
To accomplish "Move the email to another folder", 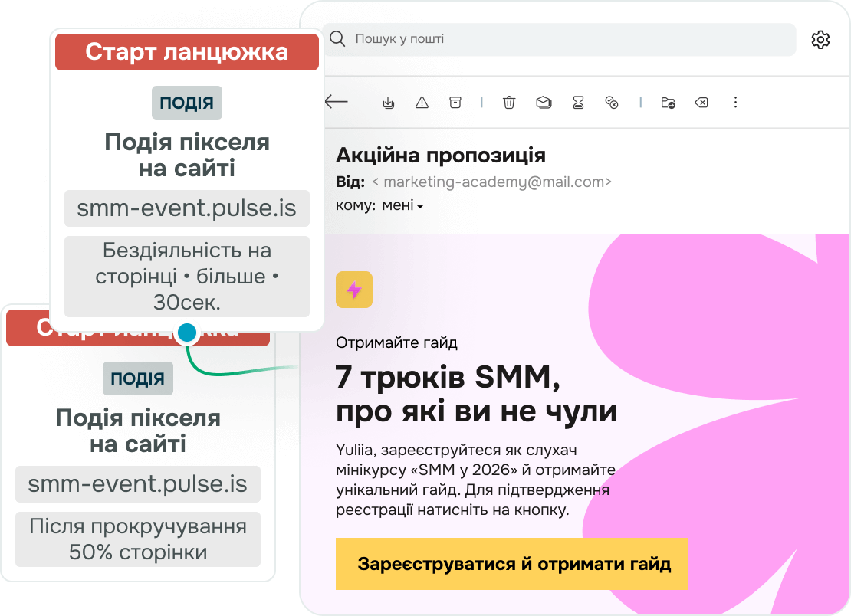I will coord(667,102).
